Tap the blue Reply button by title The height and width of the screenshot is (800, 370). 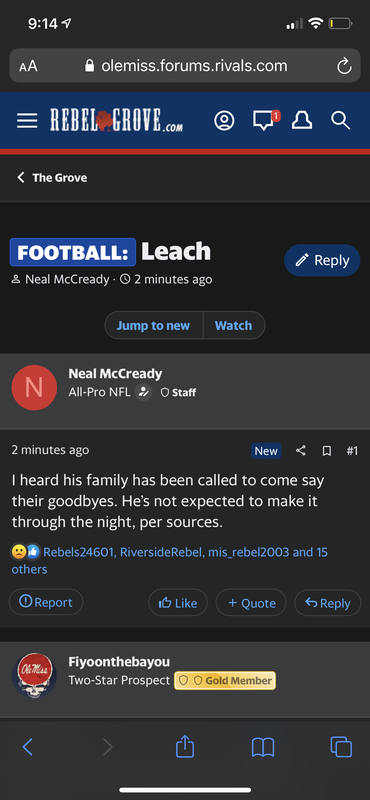point(323,260)
